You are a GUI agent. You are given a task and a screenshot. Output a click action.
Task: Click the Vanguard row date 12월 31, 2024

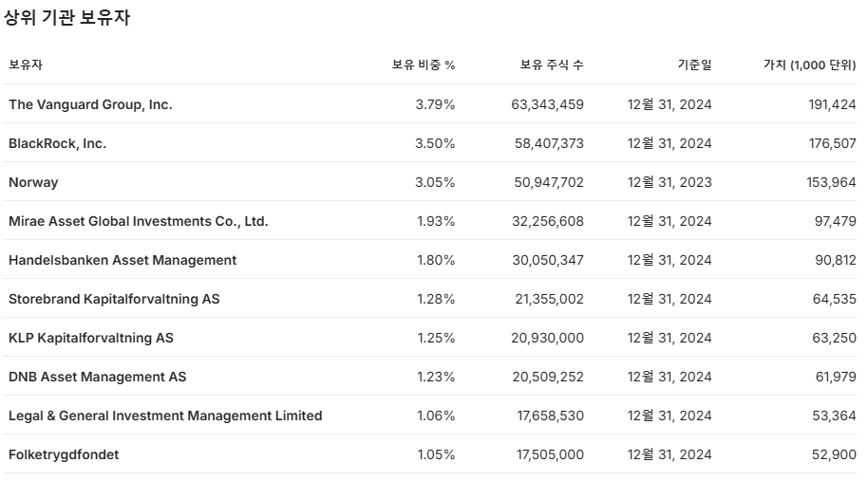pyautogui.click(x=670, y=104)
